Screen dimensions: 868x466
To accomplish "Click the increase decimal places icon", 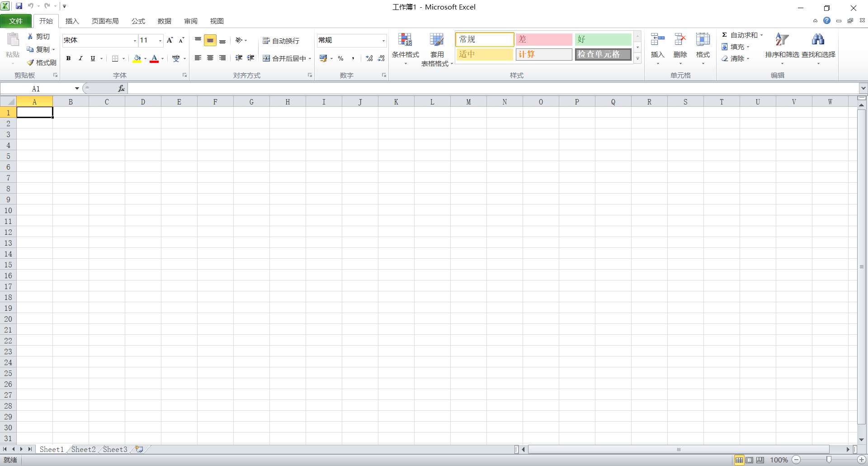I will 369,58.
